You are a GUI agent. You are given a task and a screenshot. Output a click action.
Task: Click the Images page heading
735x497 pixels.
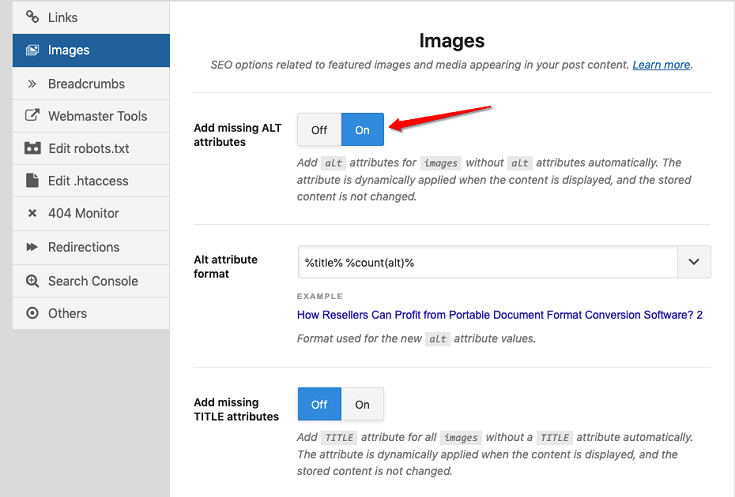pyautogui.click(x=452, y=40)
